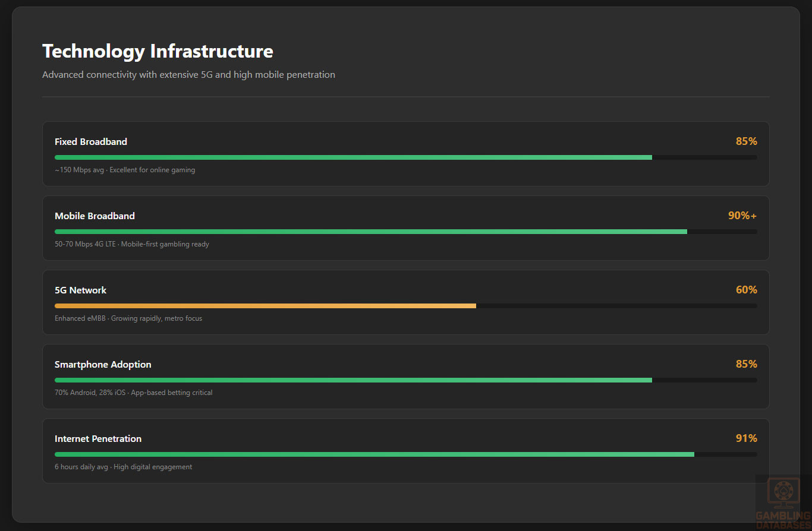Click the 70% Android, 28% iOS description
812x531 pixels.
133,393
